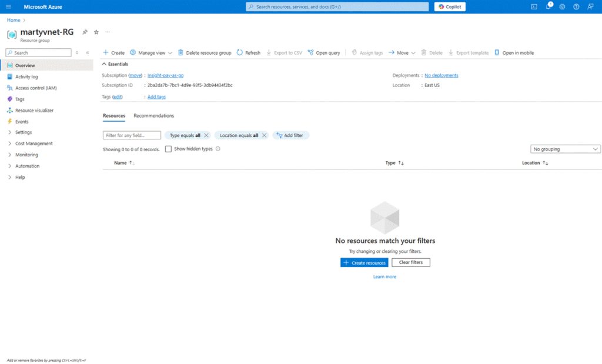602x364 pixels.
Task: Remove the Location equals all filter
Action: 265,135
